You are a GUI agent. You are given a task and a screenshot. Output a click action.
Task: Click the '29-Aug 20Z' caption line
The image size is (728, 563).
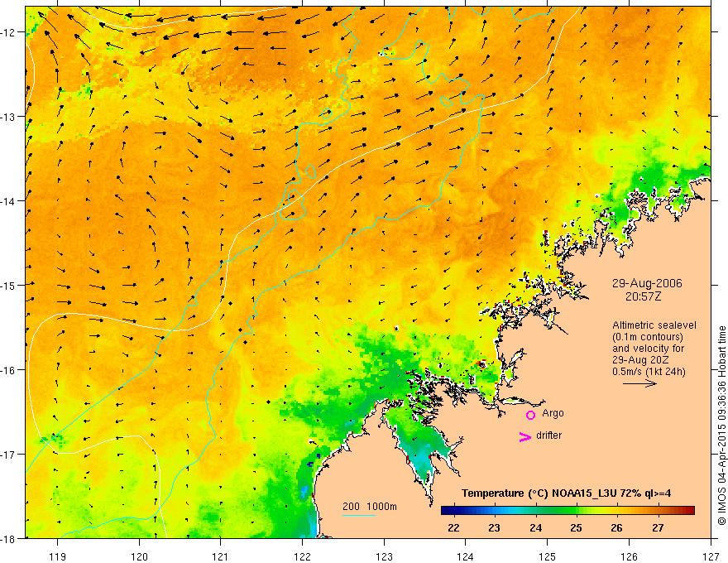[639, 360]
